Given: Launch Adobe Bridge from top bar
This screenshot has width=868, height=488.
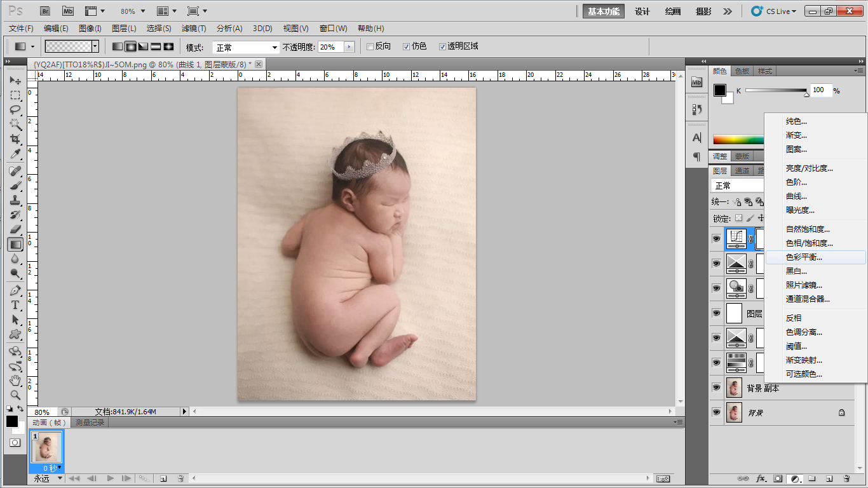Looking at the screenshot, I should tap(45, 11).
